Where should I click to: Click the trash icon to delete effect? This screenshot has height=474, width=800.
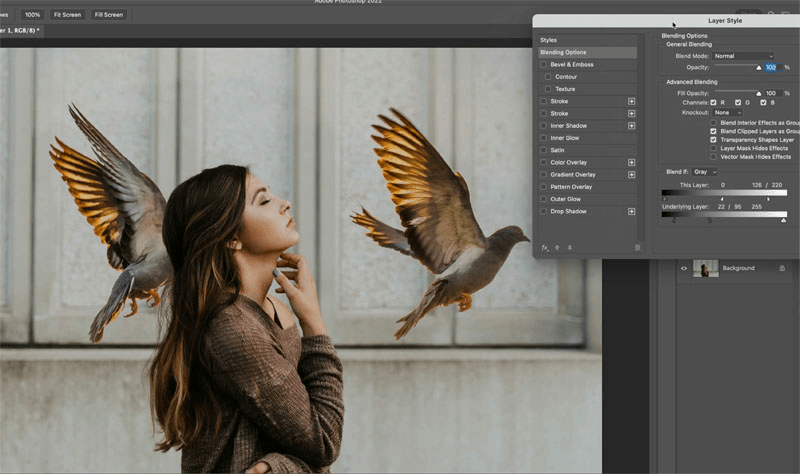coord(637,247)
